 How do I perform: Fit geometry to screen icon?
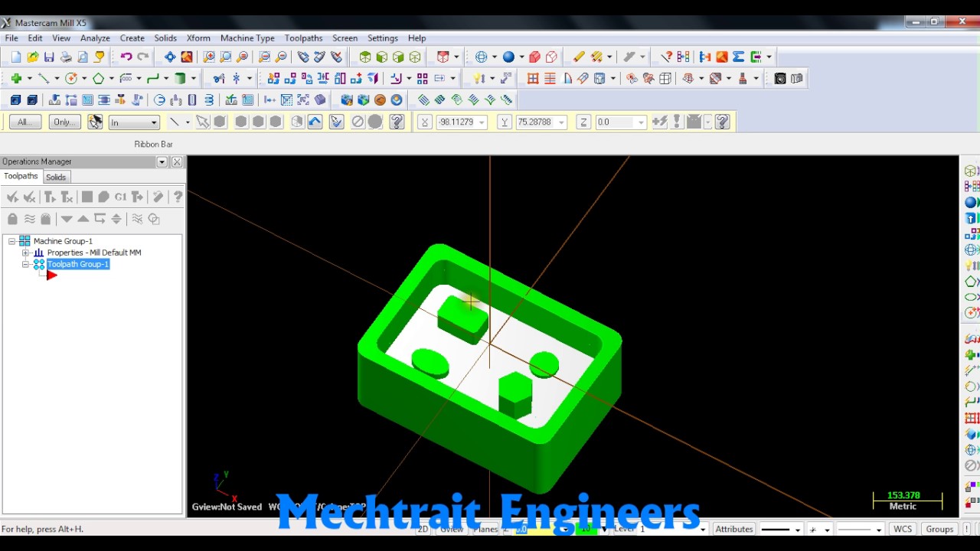pos(169,57)
